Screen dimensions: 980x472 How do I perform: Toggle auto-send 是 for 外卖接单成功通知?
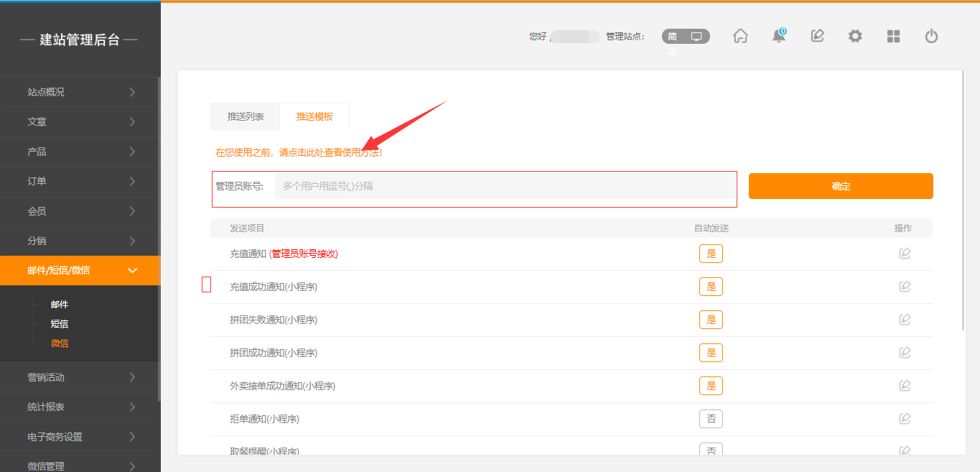711,386
